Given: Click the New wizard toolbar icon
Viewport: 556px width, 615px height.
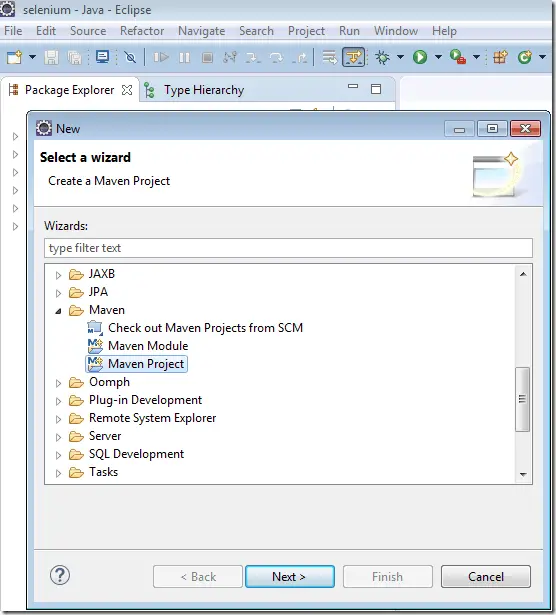Looking at the screenshot, I should coord(15,58).
